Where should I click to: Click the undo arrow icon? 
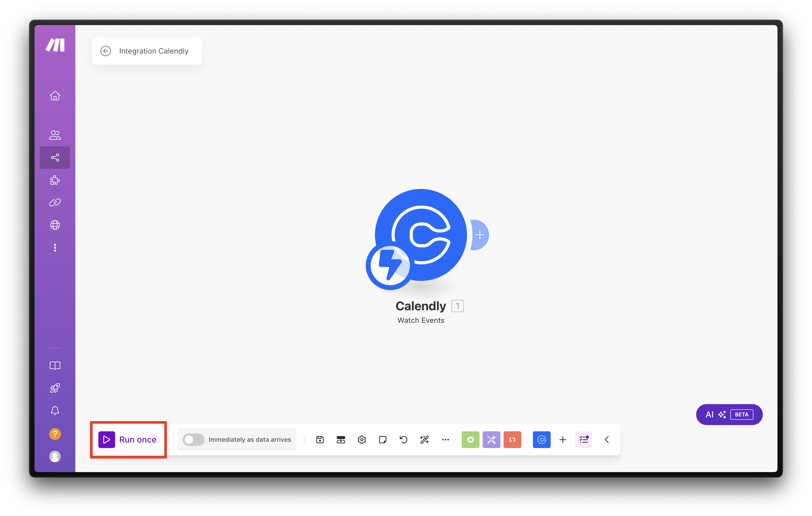pos(403,439)
